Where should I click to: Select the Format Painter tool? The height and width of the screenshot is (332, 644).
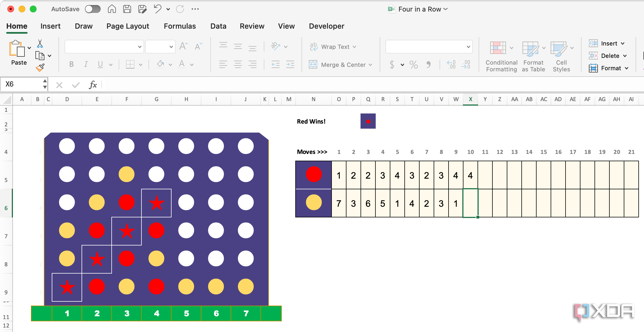(x=39, y=67)
